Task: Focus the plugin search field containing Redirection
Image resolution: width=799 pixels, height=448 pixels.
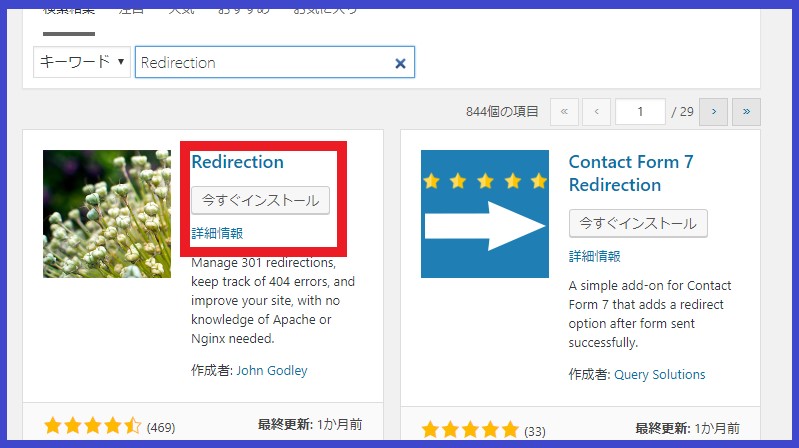Action: pos(275,62)
